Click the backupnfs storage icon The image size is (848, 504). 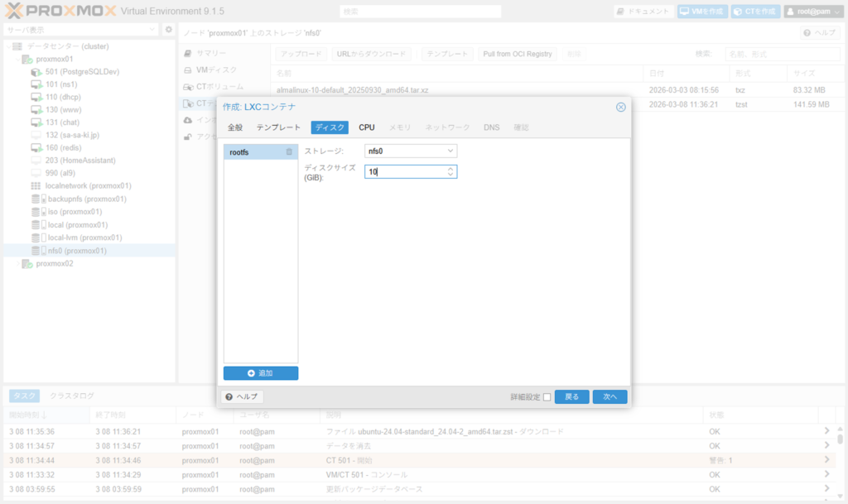click(x=36, y=199)
